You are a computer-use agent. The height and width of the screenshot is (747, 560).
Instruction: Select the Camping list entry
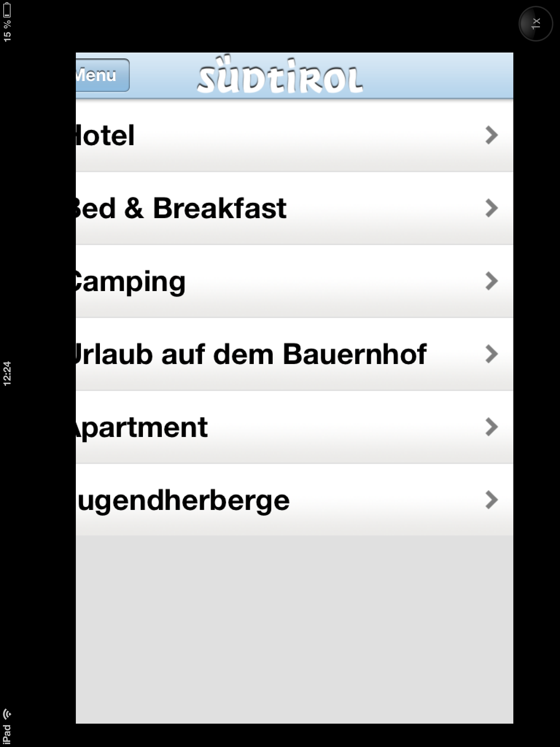pyautogui.click(x=255, y=282)
